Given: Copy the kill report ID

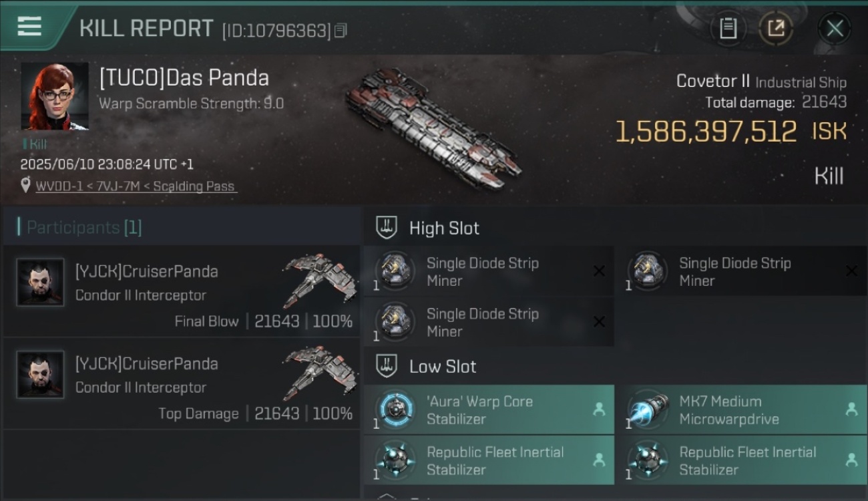Looking at the screenshot, I should [341, 31].
